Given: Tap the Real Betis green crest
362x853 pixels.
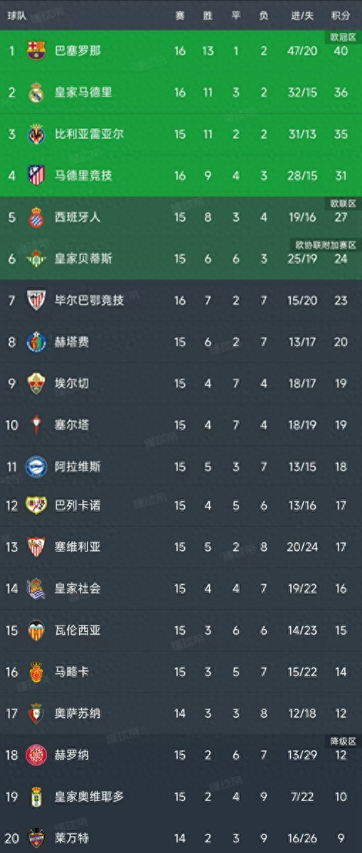Looking at the screenshot, I should click(36, 258).
